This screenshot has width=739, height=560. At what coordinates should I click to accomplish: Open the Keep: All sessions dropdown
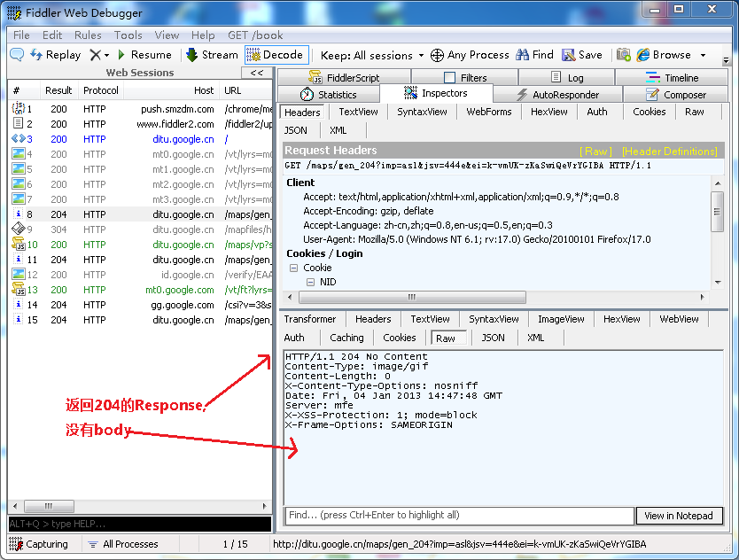pos(372,55)
